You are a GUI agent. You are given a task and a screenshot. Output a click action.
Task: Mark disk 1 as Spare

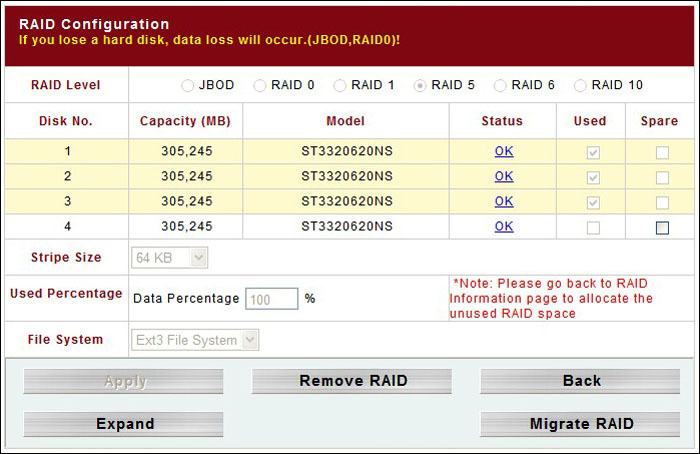[x=662, y=153]
